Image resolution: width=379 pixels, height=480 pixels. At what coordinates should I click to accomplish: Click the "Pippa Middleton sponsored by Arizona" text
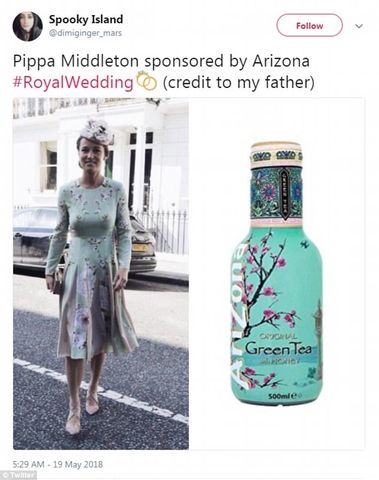(x=161, y=61)
